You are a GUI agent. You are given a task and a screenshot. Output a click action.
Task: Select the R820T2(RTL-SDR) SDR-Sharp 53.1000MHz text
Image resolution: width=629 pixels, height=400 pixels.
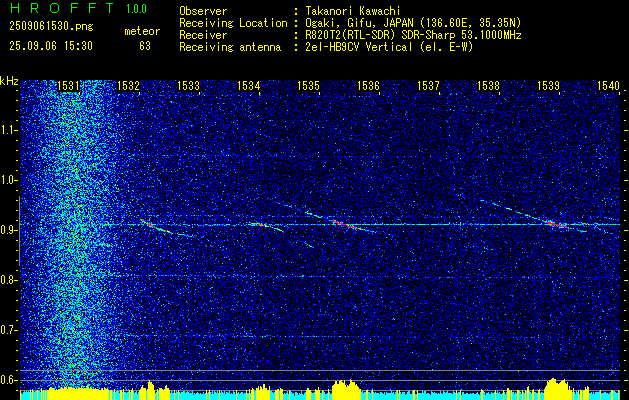click(x=413, y=35)
